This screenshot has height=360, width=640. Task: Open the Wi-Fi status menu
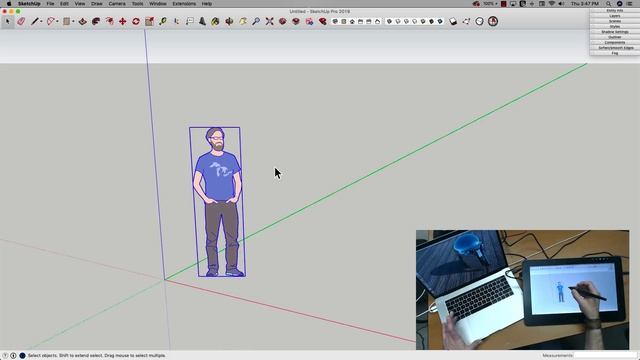click(552, 4)
